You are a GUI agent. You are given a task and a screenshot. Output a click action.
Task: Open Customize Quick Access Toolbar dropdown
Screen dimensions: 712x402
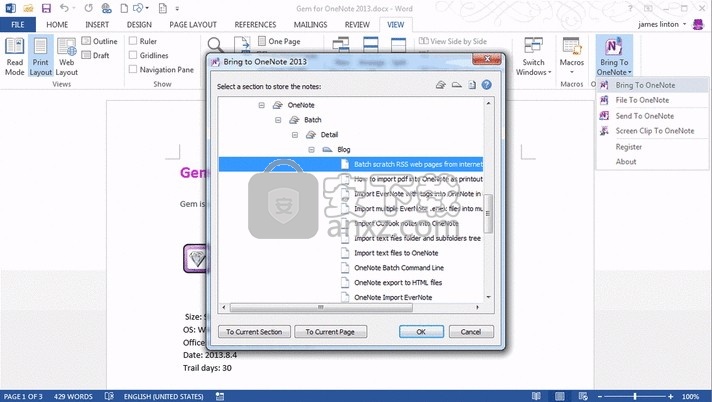coord(177,9)
